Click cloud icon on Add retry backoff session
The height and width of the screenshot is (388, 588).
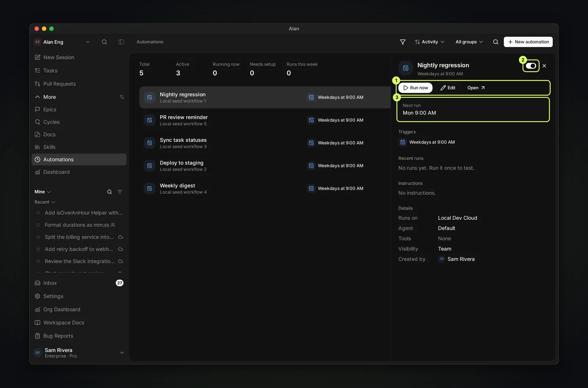click(121, 249)
